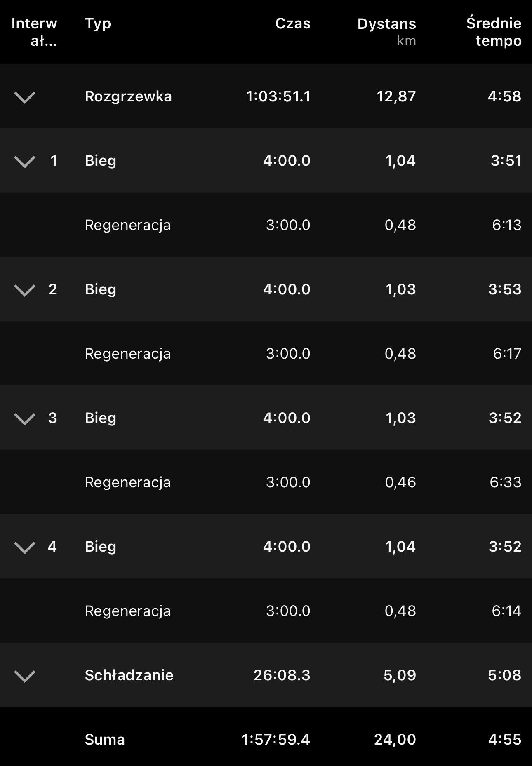The image size is (532, 766).
Task: Tap the Suma total row
Action: 105,740
